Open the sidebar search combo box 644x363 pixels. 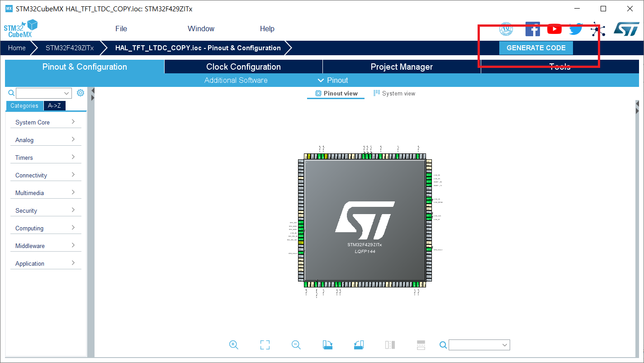44,93
